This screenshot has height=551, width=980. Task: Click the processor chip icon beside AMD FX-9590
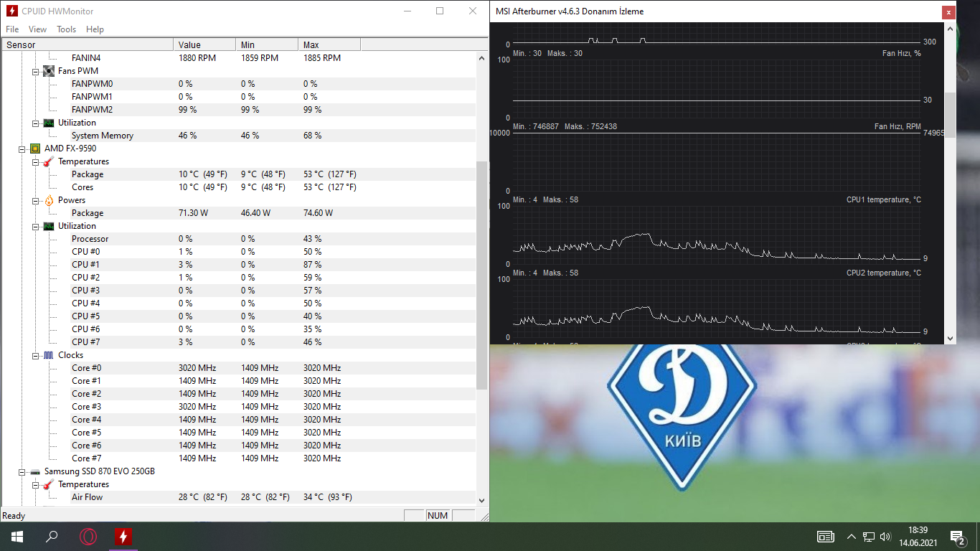tap(35, 149)
